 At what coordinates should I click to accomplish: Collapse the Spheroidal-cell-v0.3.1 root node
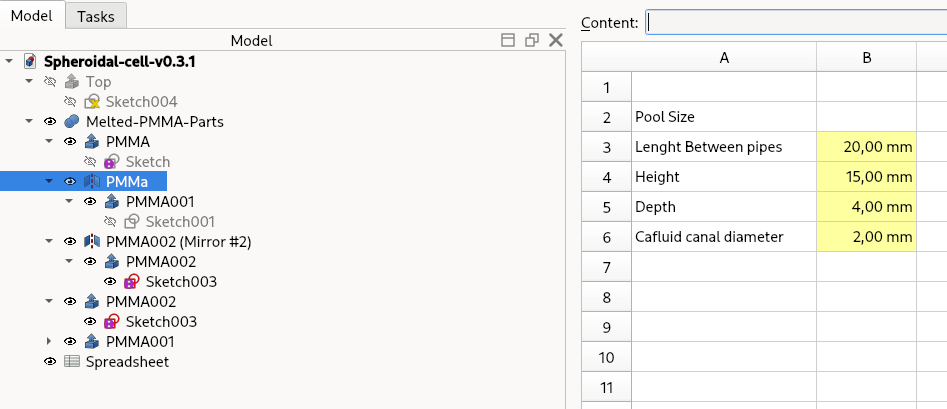click(x=9, y=62)
